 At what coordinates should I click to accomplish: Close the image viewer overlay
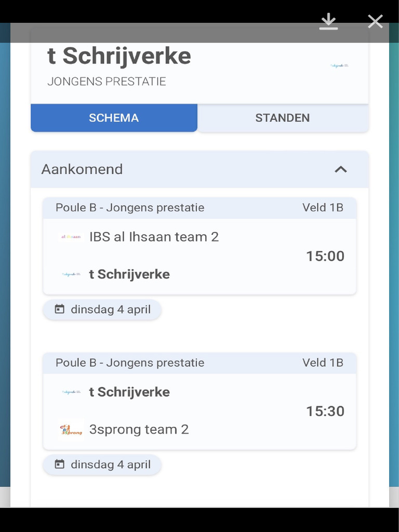(x=375, y=21)
